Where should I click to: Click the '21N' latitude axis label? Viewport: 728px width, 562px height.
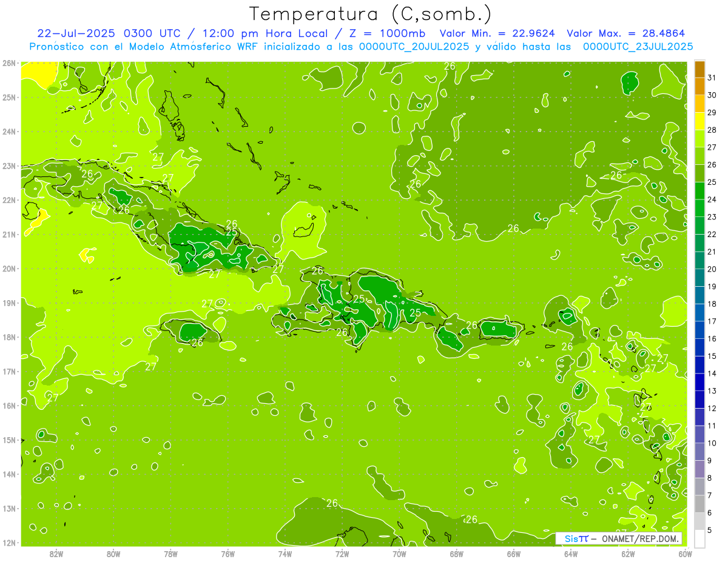click(8, 234)
